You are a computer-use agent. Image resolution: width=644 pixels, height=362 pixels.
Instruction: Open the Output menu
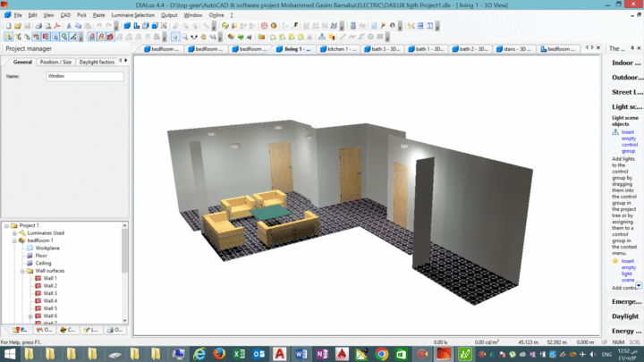point(169,15)
